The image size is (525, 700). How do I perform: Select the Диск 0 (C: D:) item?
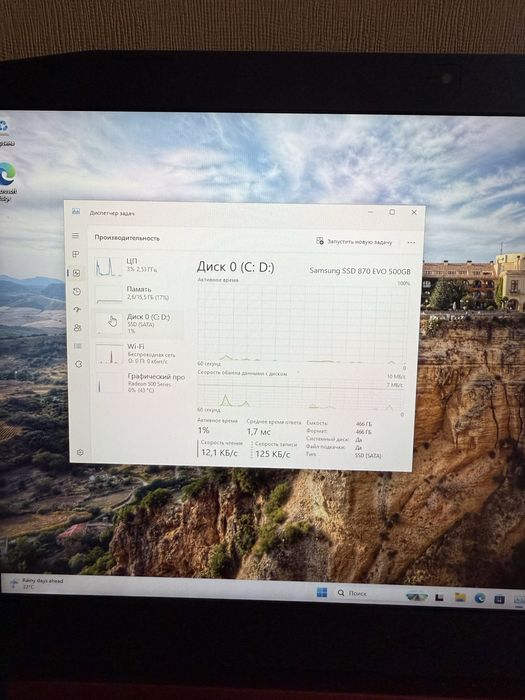(x=139, y=323)
